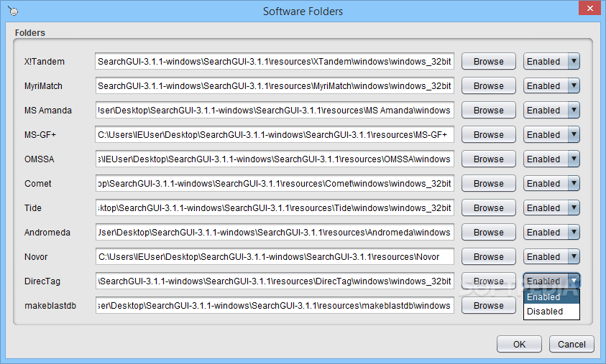Confirm with the OK button
This screenshot has height=364, width=606.
pyautogui.click(x=519, y=344)
